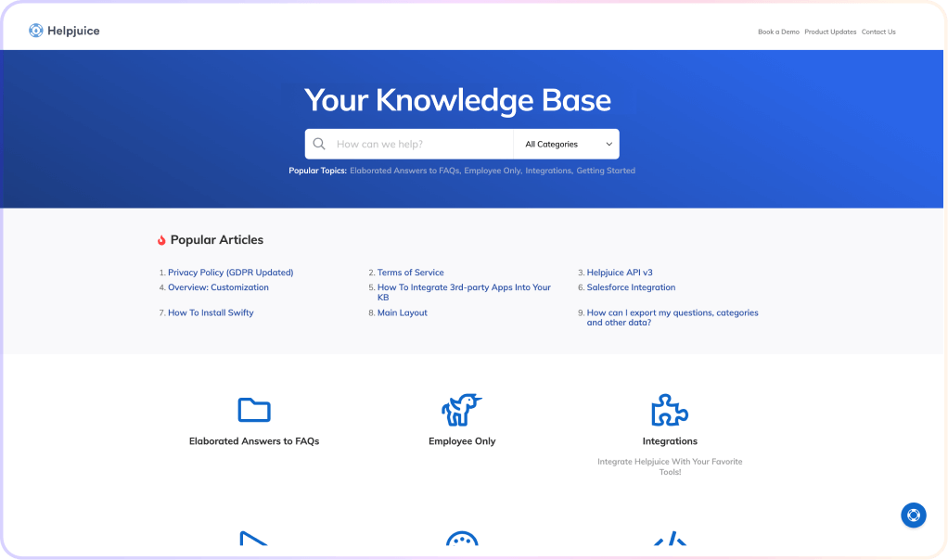Select popular topic Elaborated Answers to FAQs

(405, 171)
